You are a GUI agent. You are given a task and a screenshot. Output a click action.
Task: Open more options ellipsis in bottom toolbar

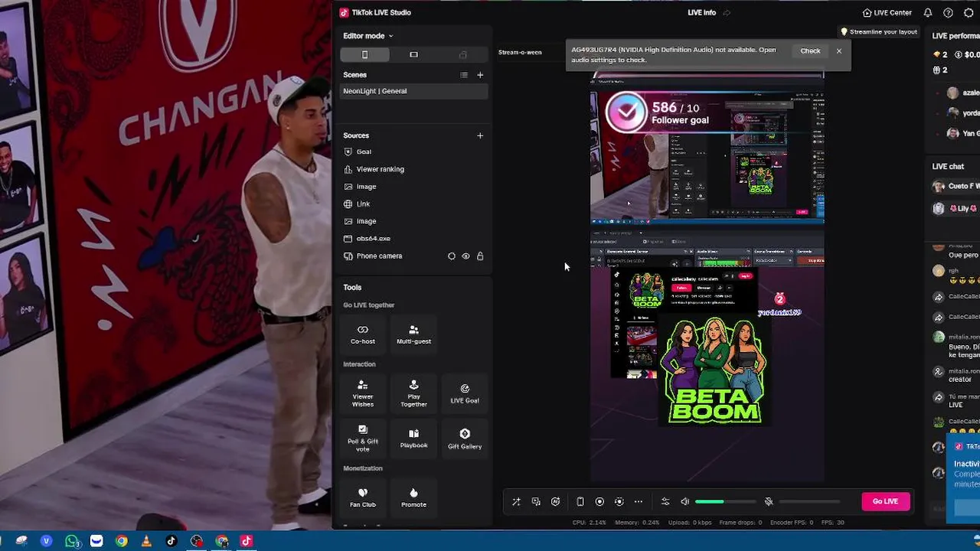pos(639,502)
